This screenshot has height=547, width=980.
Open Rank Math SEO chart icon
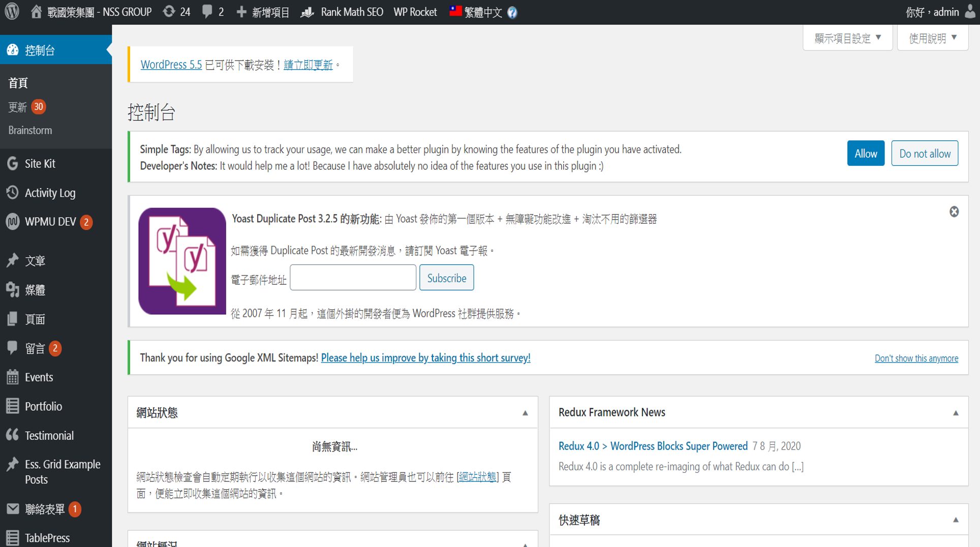(307, 12)
